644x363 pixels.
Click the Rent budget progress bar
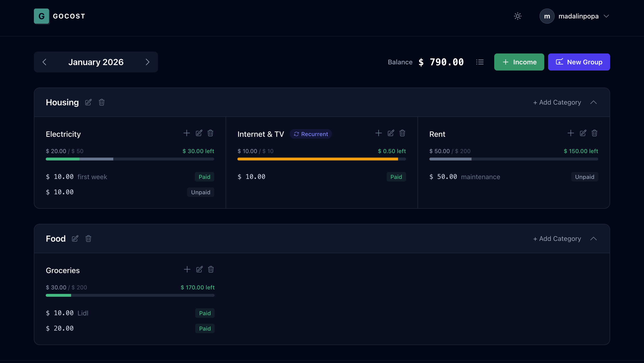tap(514, 159)
